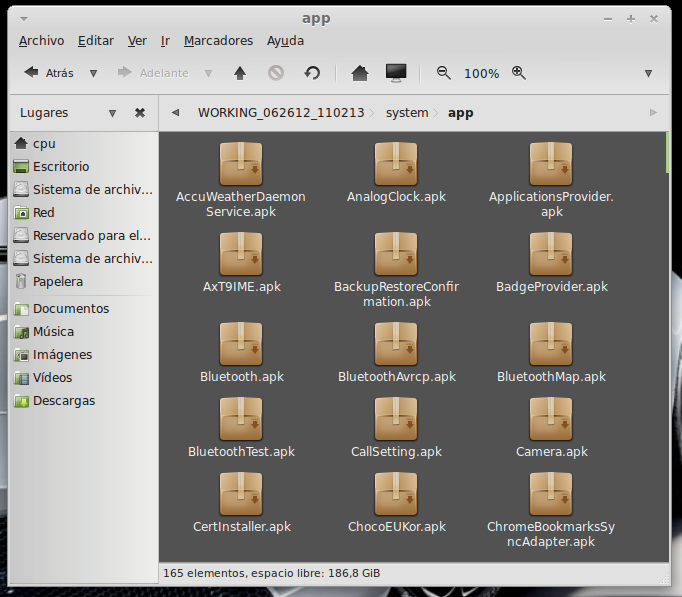Select AnalogClock.apk package icon

pos(396,164)
